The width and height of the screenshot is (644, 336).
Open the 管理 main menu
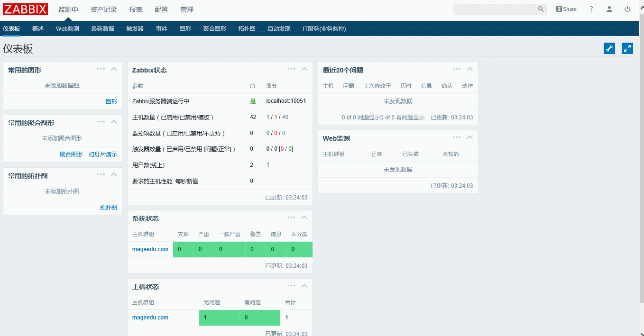point(187,9)
